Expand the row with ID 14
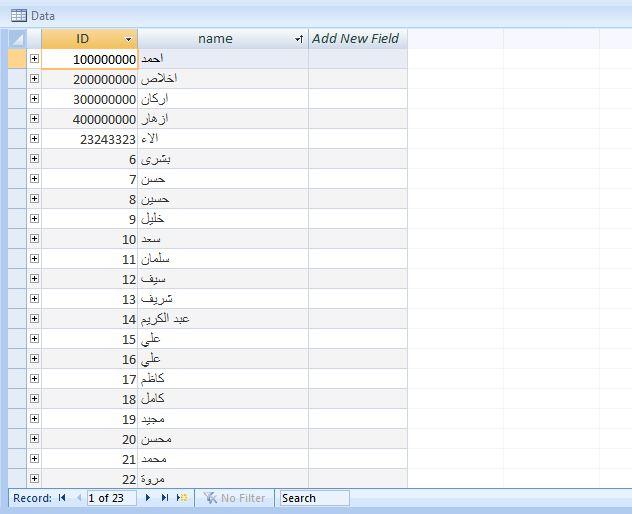 point(34,318)
